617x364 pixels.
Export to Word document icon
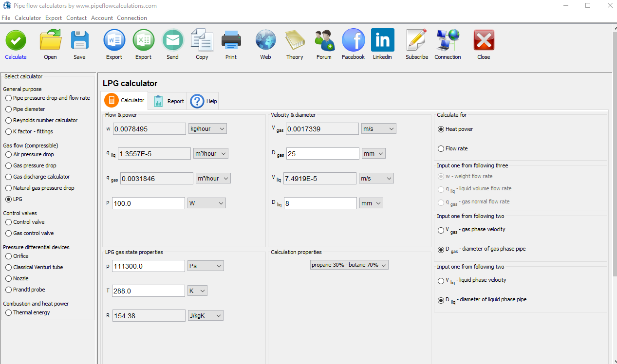(114, 40)
